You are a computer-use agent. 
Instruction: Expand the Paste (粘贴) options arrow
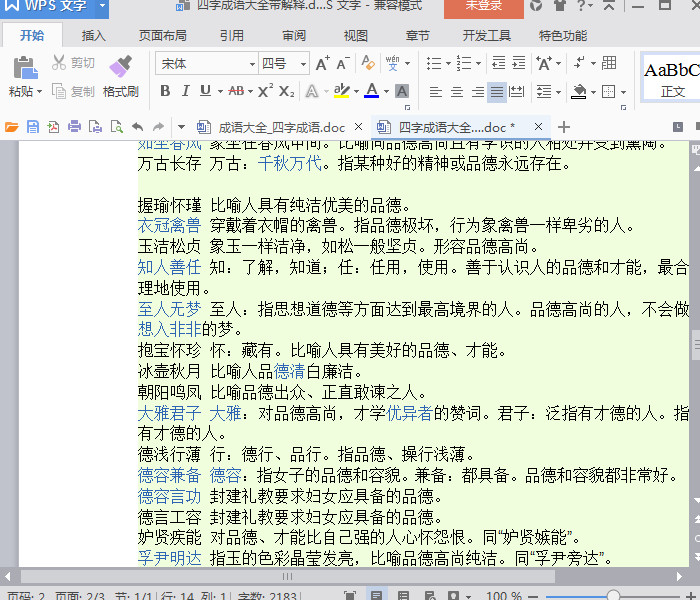click(39, 92)
